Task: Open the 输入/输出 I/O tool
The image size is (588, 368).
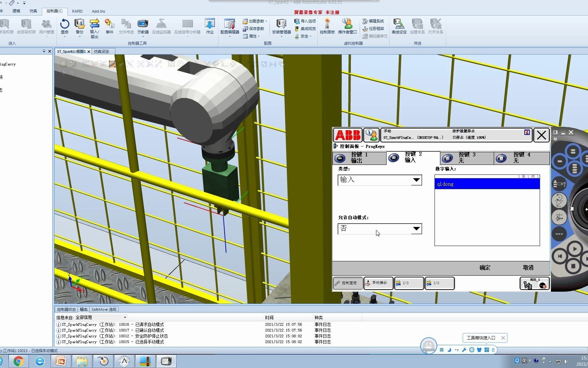Action: 94,28
